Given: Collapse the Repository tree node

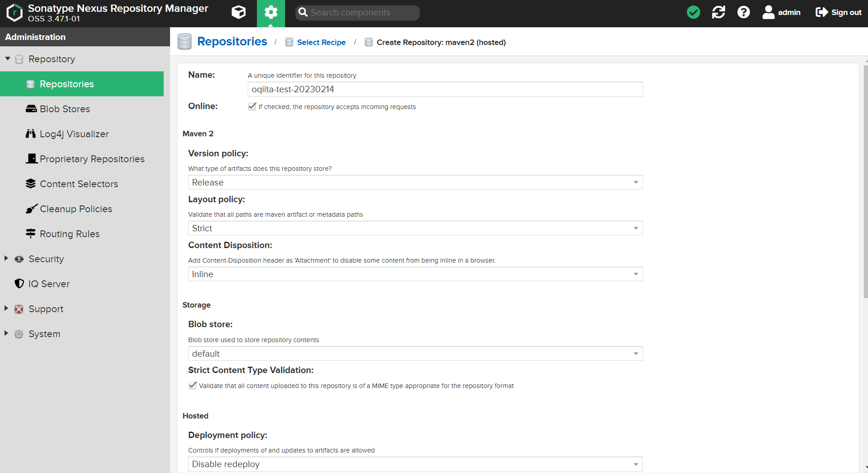Looking at the screenshot, I should 8,59.
